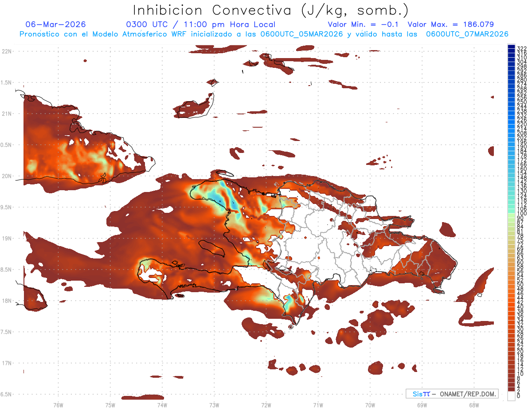Click the '9.5N' latitude label

click(x=7, y=207)
